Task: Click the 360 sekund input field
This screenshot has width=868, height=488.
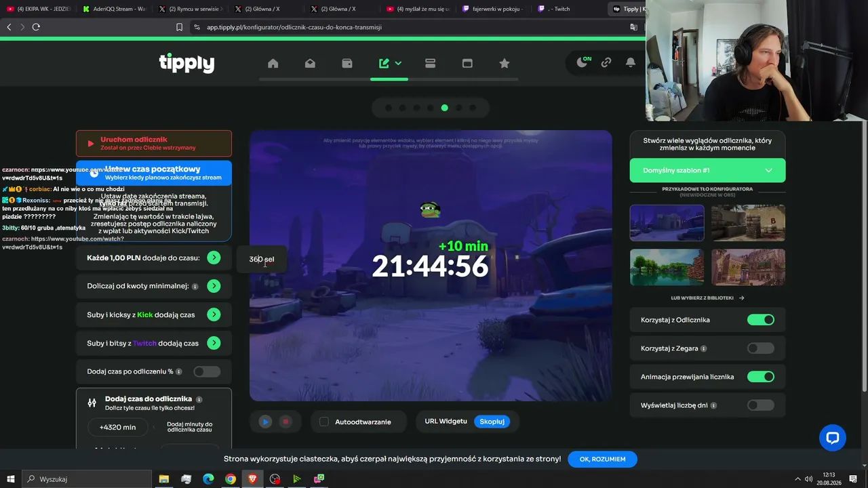Action: [261, 259]
